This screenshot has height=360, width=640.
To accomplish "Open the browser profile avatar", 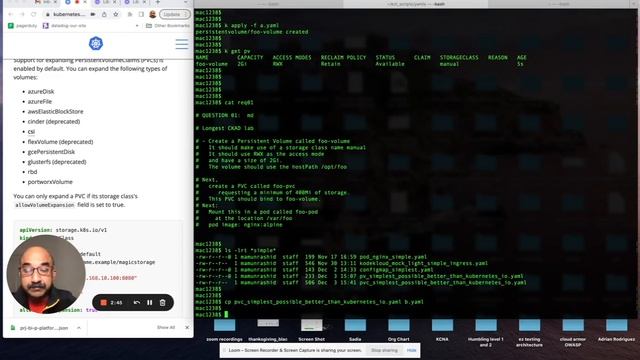I will pos(153,14).
